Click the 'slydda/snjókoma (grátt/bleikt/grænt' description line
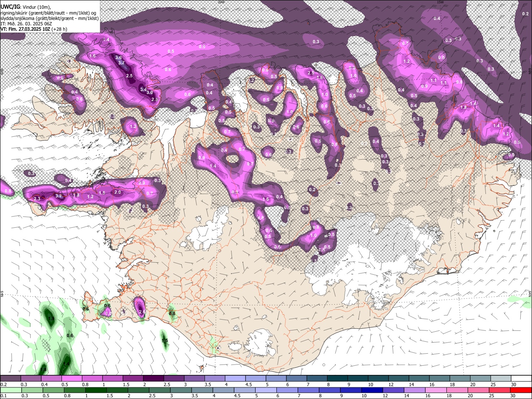Image resolution: width=532 pixels, height=399 pixels. (x=49, y=18)
